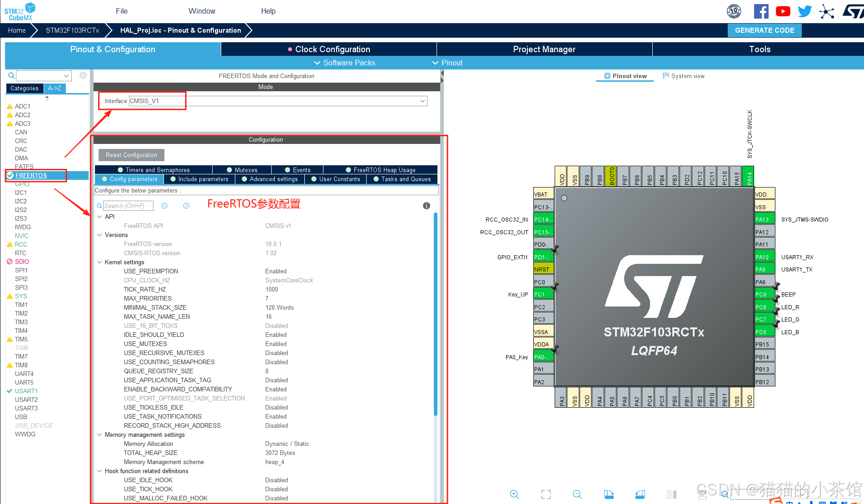Open the File menu
Viewport: 864px width, 504px height.
click(122, 11)
